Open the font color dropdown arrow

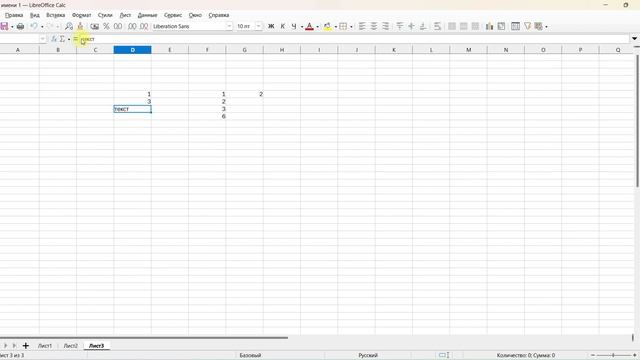318,27
